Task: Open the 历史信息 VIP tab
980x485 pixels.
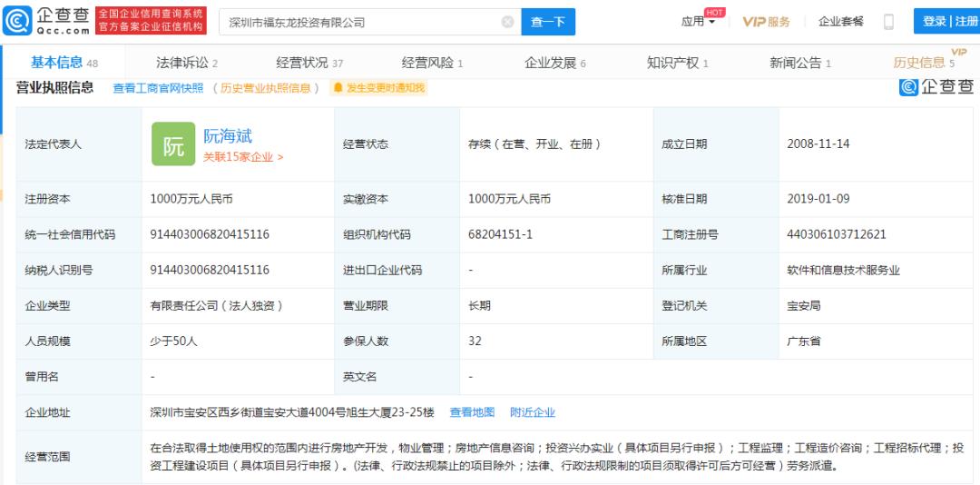Action: click(924, 63)
